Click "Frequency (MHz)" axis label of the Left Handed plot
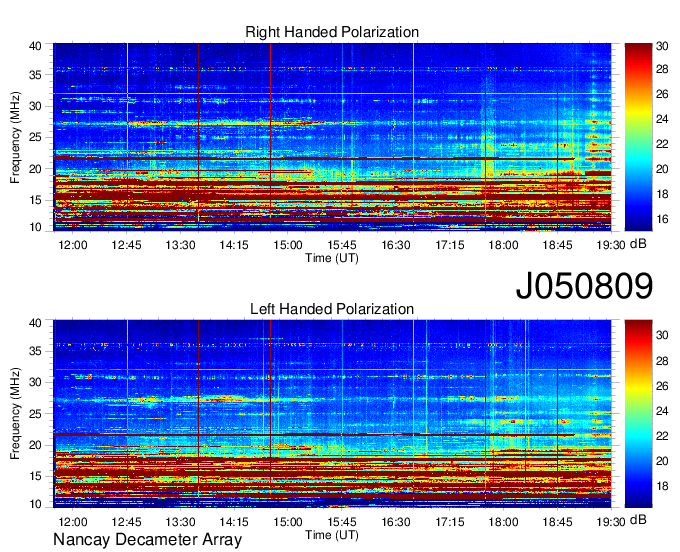This screenshot has width=680, height=552. [x=15, y=414]
